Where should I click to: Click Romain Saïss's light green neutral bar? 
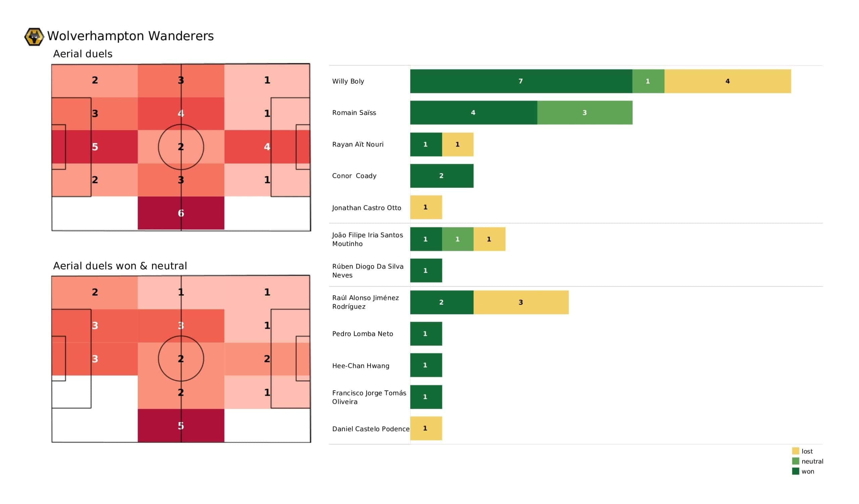(x=585, y=113)
